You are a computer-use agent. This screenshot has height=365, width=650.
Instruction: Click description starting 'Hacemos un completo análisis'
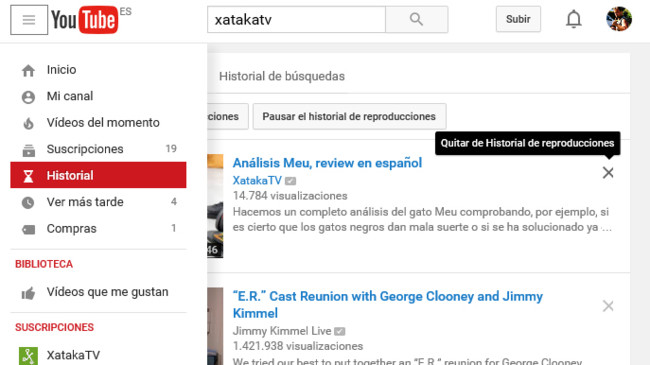[x=422, y=219]
